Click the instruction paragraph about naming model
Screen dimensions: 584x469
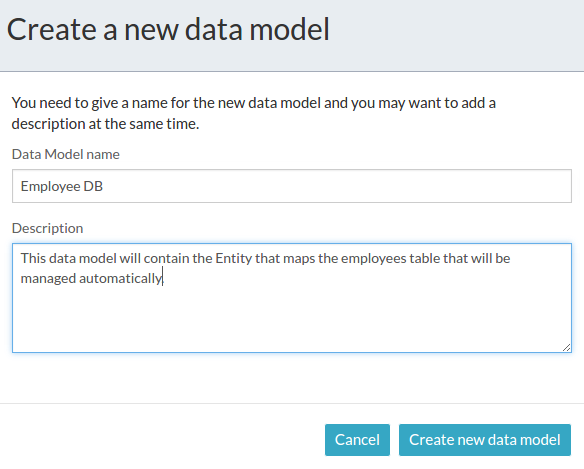pyautogui.click(x=254, y=113)
